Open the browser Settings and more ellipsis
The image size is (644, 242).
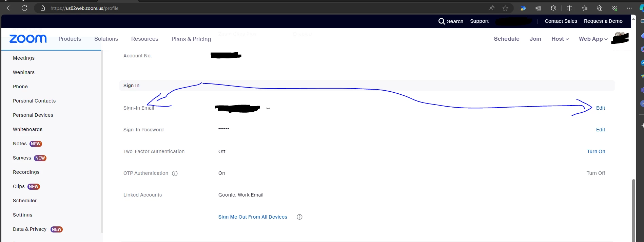[629, 8]
